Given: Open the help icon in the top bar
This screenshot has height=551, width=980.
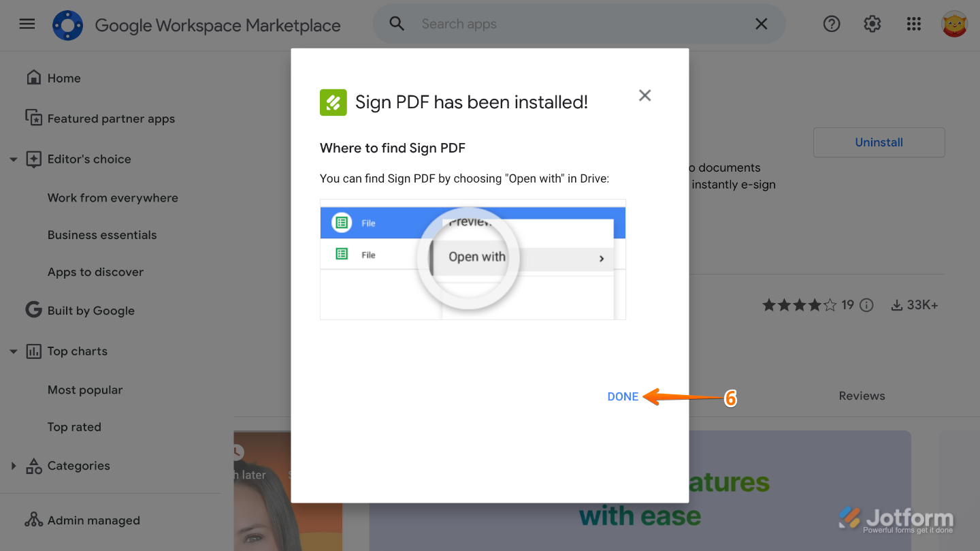Looking at the screenshot, I should [x=832, y=24].
